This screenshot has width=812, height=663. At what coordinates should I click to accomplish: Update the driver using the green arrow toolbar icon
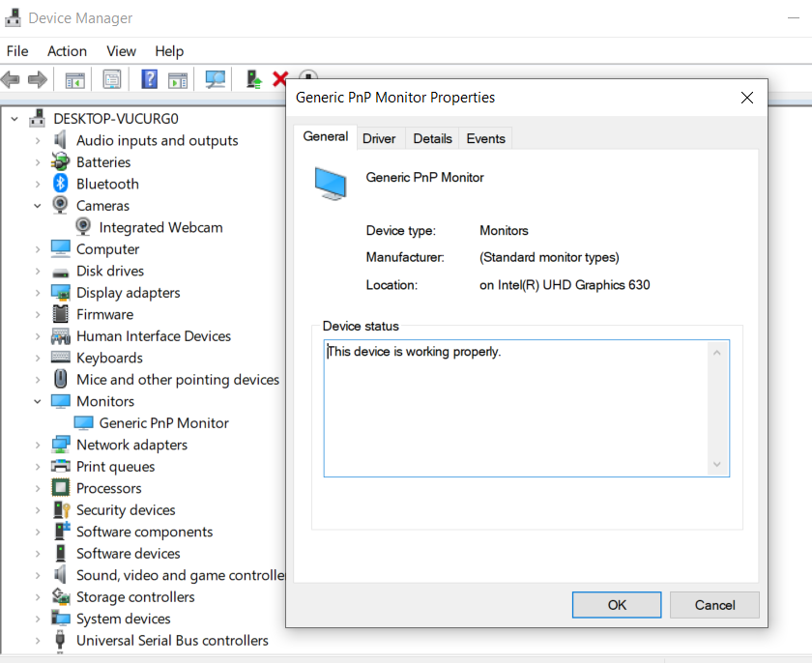tap(253, 78)
